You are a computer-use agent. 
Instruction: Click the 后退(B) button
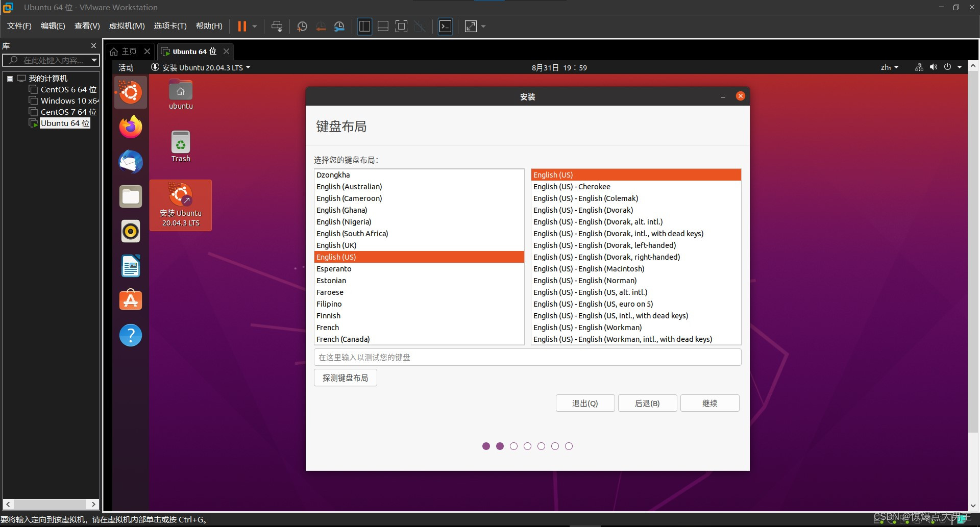click(x=647, y=403)
